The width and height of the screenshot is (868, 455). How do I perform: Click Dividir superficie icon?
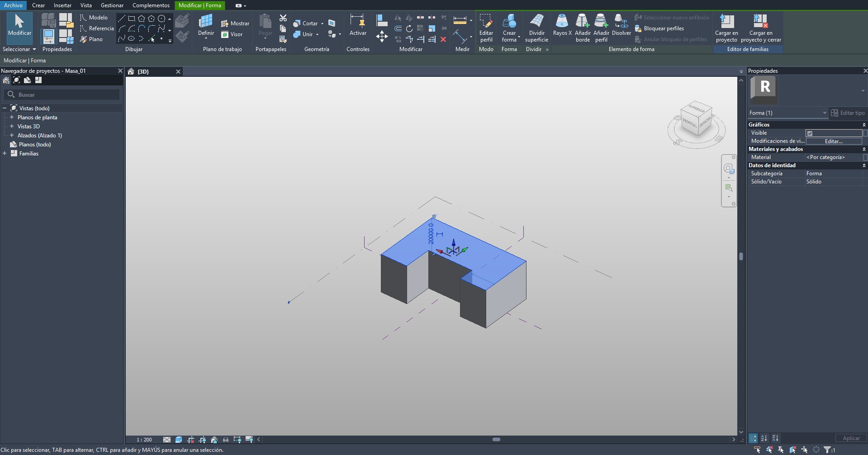(x=536, y=22)
